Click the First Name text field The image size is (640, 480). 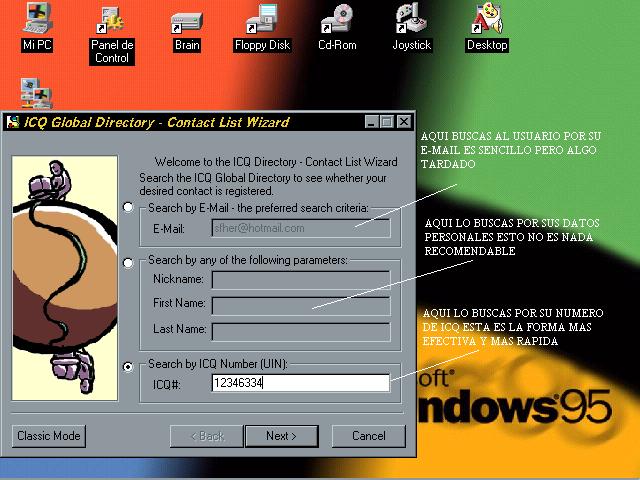coord(301,305)
